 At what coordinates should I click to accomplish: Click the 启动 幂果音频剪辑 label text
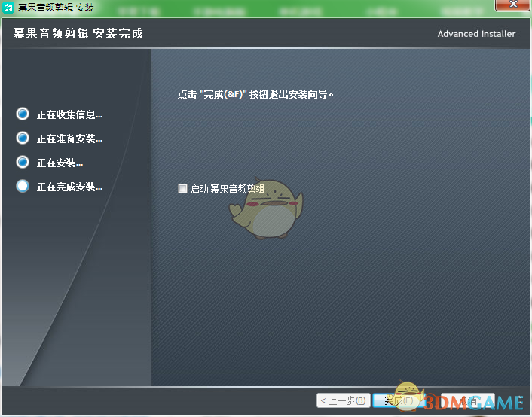click(x=228, y=189)
